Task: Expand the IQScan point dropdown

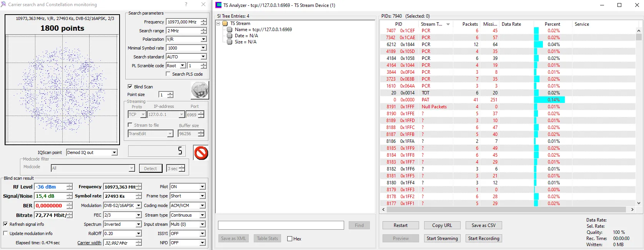Action: [114, 152]
